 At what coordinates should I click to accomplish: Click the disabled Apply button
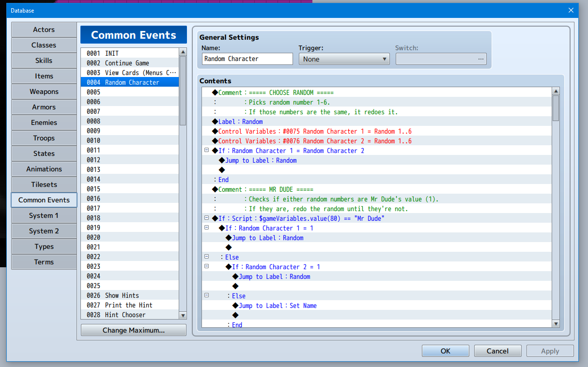click(550, 351)
